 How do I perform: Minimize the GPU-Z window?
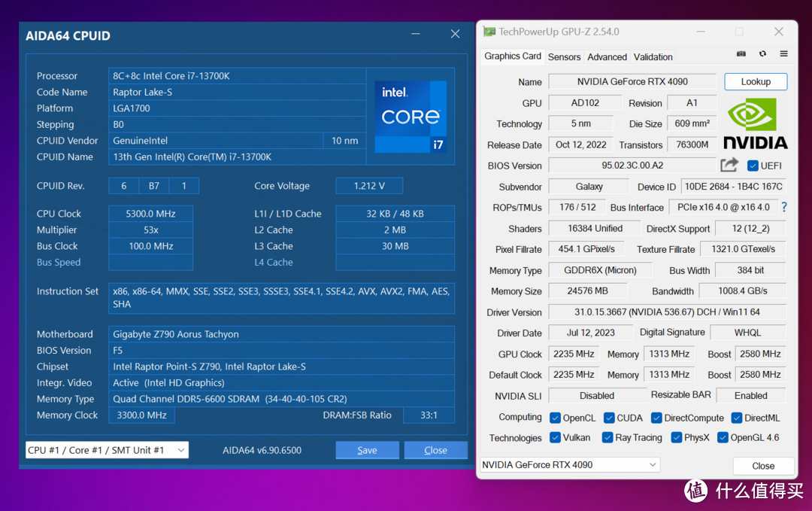point(701,32)
